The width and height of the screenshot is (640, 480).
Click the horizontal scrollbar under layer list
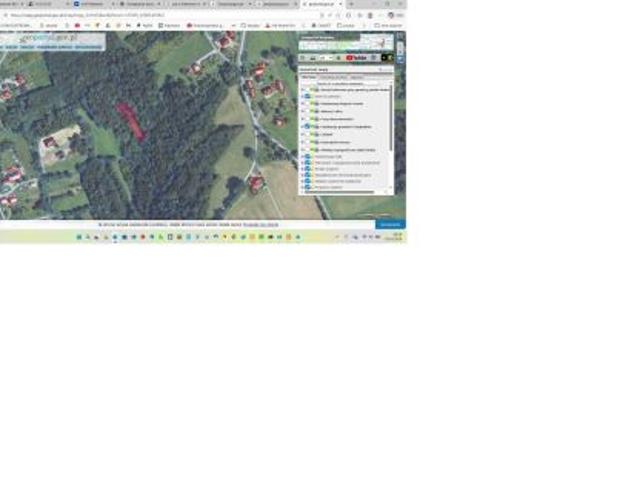[339, 191]
